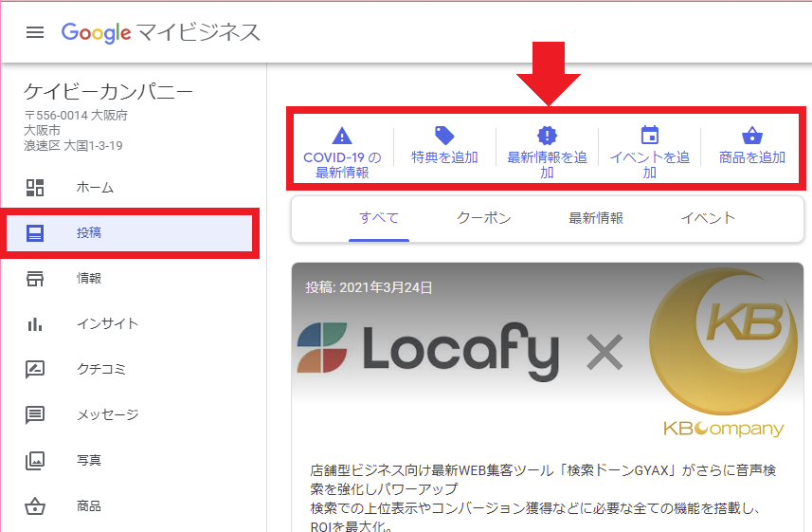812x532 pixels.
Task: Switch to the すべて tab
Action: (379, 218)
